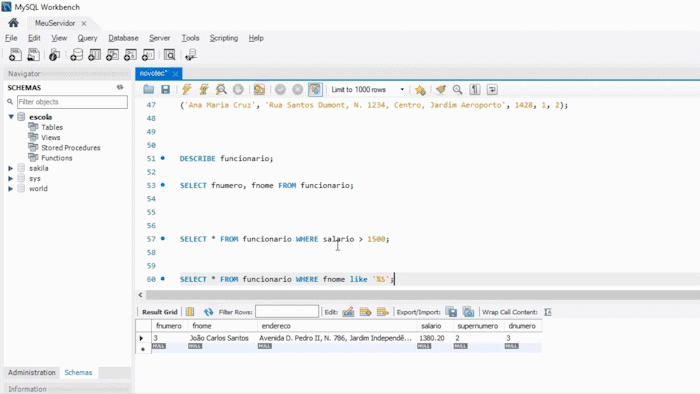Select Views under escola

click(50, 137)
